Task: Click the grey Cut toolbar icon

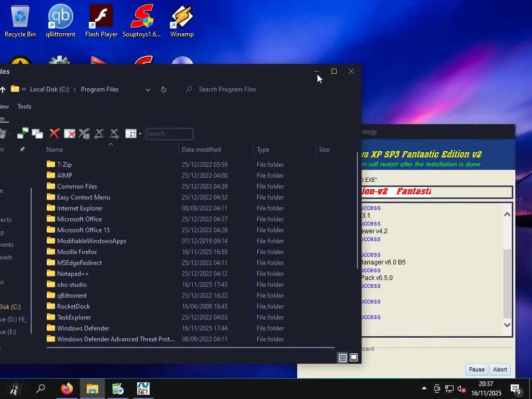Action: tap(84, 134)
